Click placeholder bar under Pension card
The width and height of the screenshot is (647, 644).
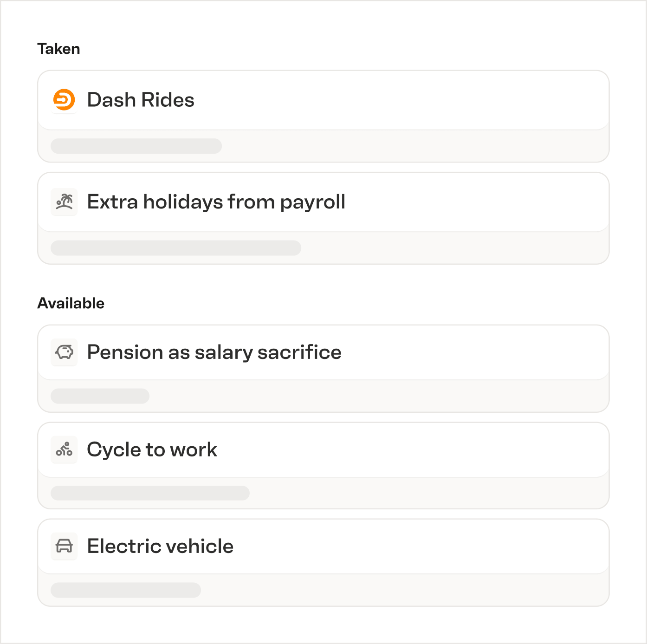(x=100, y=396)
